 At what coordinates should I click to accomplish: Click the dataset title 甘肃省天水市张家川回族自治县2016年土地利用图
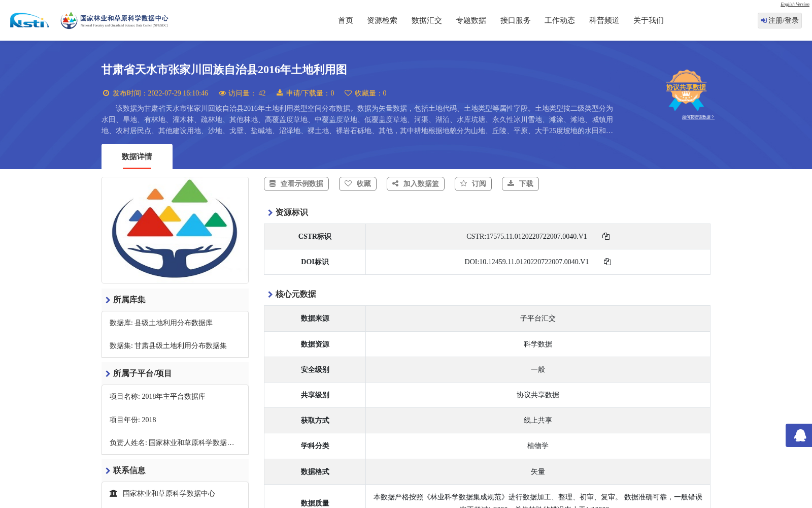[224, 70]
